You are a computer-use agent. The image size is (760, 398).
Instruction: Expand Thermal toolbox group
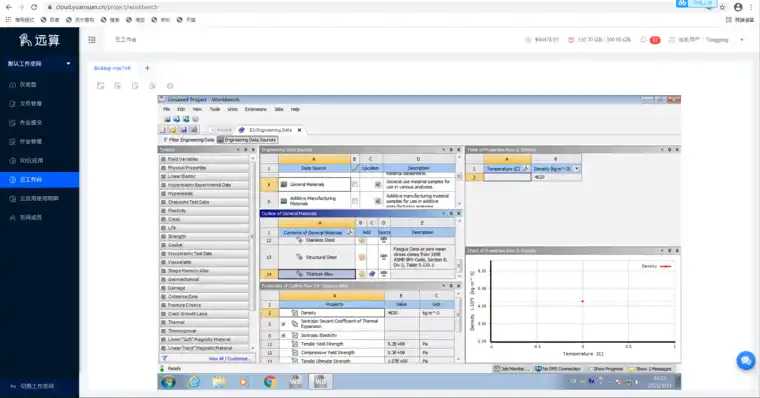click(x=163, y=322)
